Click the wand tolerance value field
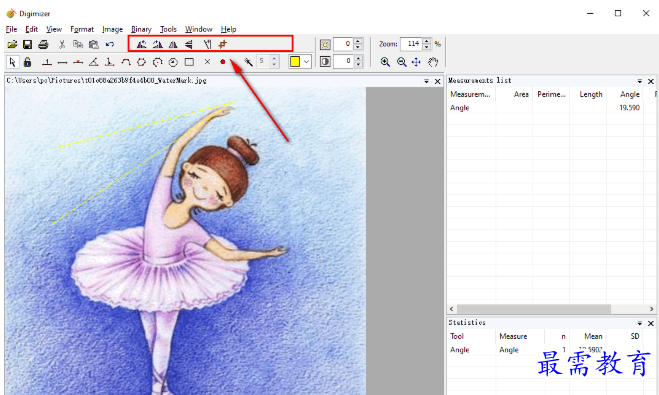The image size is (659, 395). 263,62
